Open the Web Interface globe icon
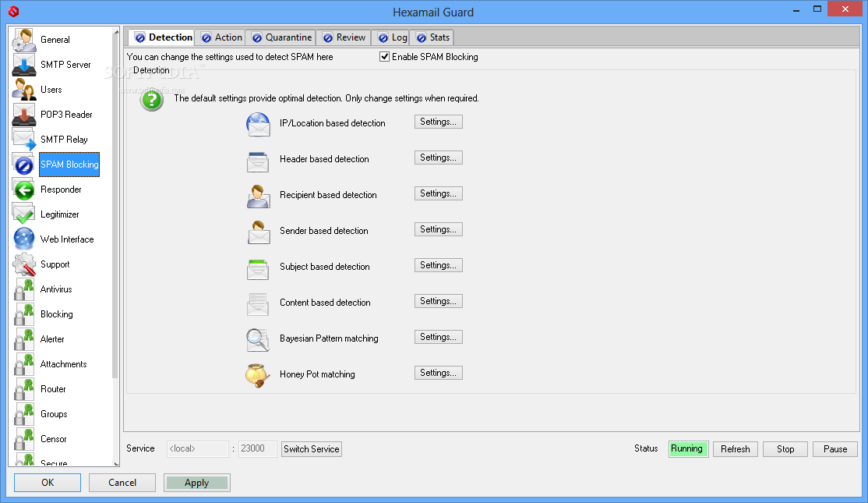868x503 pixels. [x=24, y=239]
